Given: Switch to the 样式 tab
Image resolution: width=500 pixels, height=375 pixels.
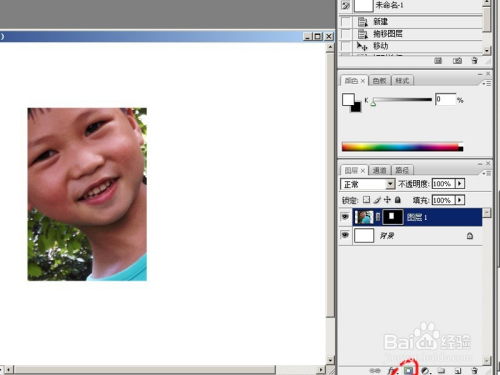Looking at the screenshot, I should click(x=402, y=81).
